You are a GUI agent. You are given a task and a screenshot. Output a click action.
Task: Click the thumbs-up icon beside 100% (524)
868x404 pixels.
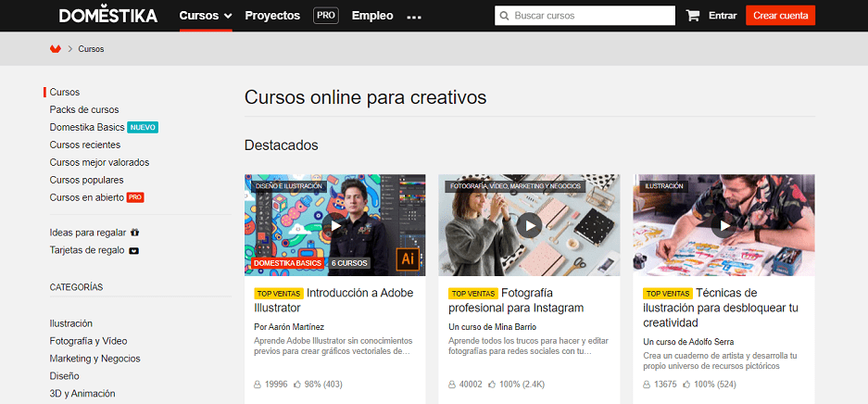[686, 384]
